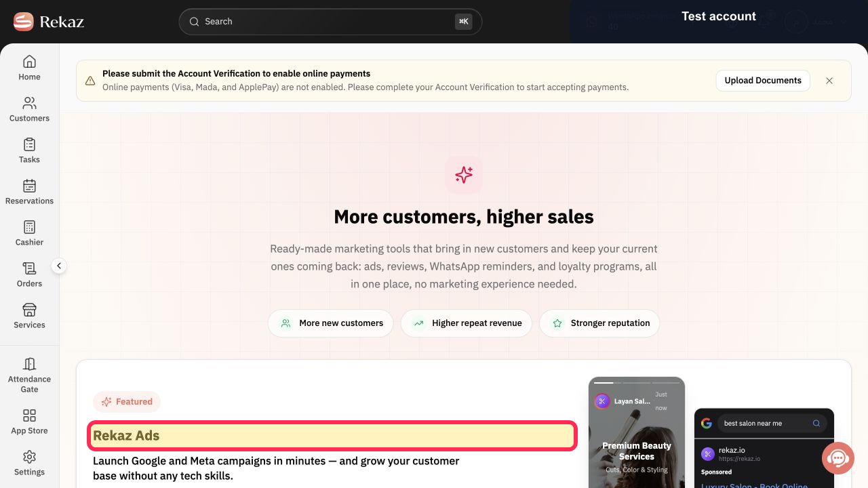The width and height of the screenshot is (868, 488).
Task: Open the App Store grid icon
Action: (x=29, y=415)
